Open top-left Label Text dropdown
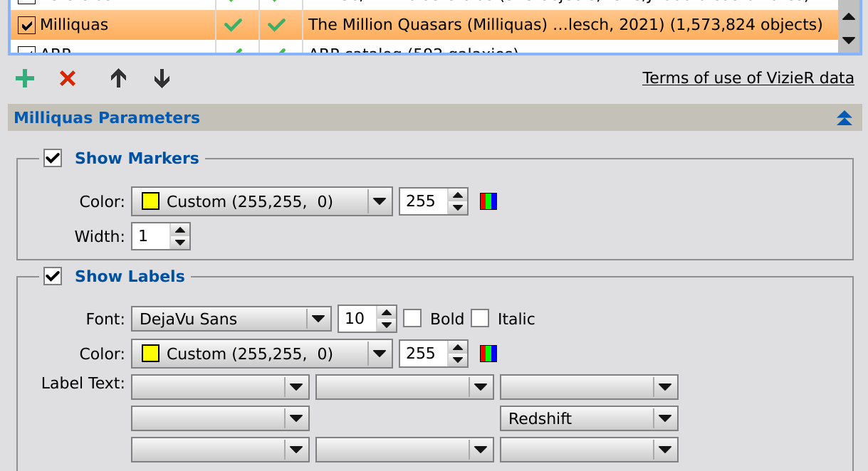Viewport: 868px width, 471px height. tap(221, 387)
